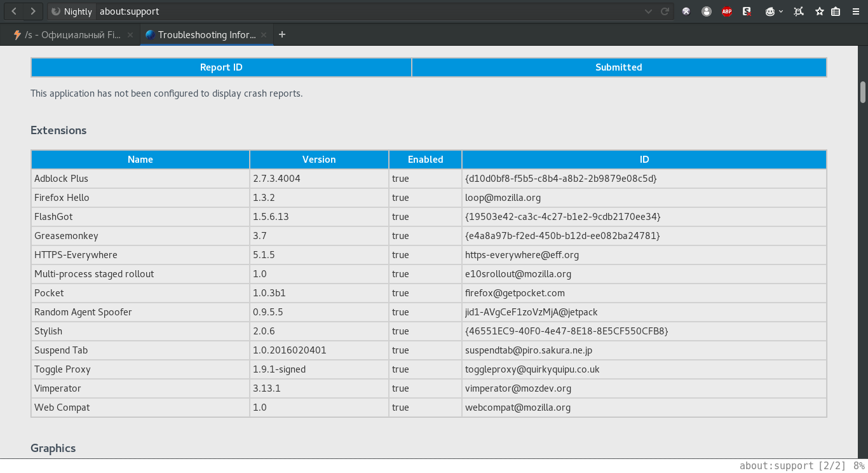Bookmark this page with the star icon
The image size is (868, 473).
(820, 11)
